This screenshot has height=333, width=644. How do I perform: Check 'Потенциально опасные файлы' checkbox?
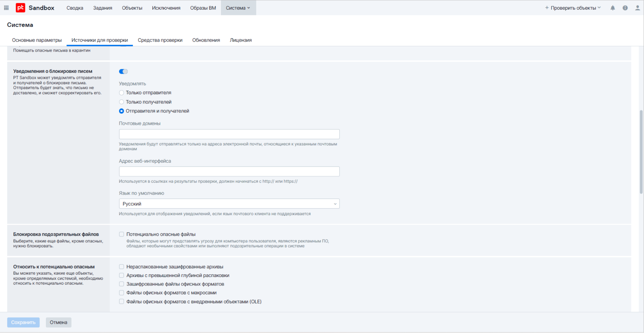[122, 234]
